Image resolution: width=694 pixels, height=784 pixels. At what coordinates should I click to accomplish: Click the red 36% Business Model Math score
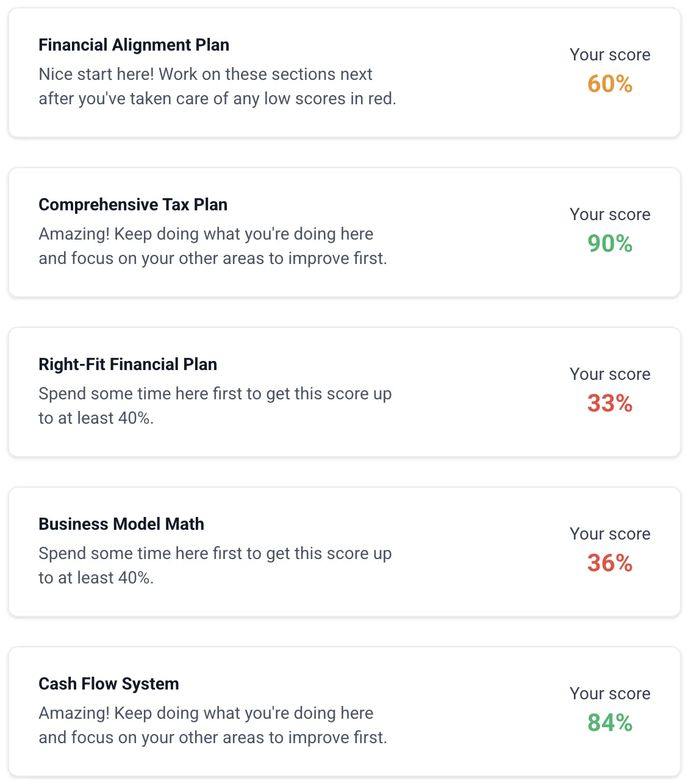click(610, 563)
